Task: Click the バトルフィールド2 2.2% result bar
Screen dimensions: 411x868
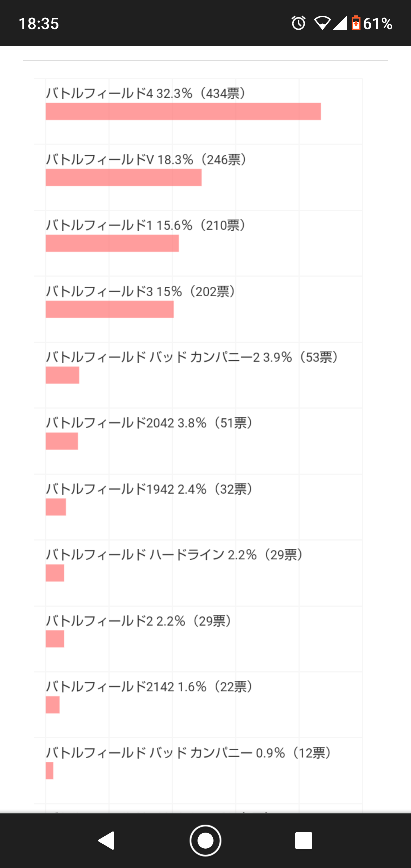Action: [55, 639]
